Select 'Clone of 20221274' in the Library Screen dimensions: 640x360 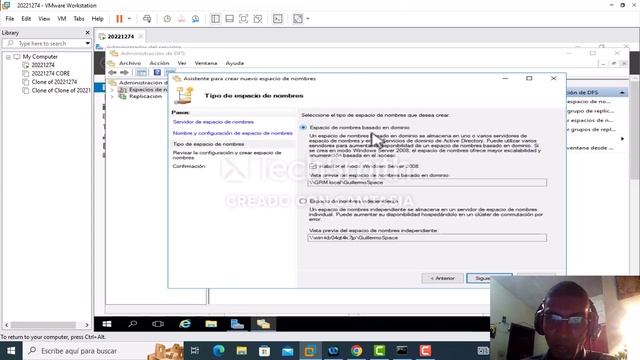[54, 82]
